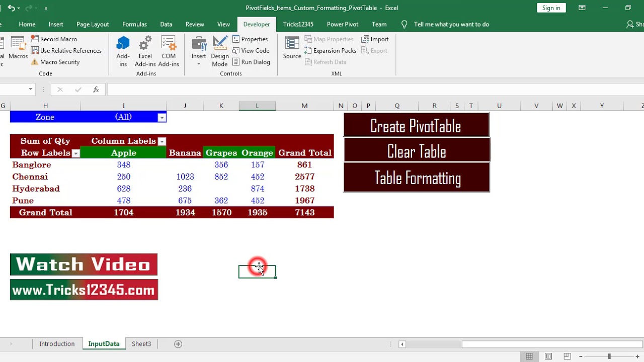
Task: Toggle Use Relative References
Action: pyautogui.click(x=66, y=50)
